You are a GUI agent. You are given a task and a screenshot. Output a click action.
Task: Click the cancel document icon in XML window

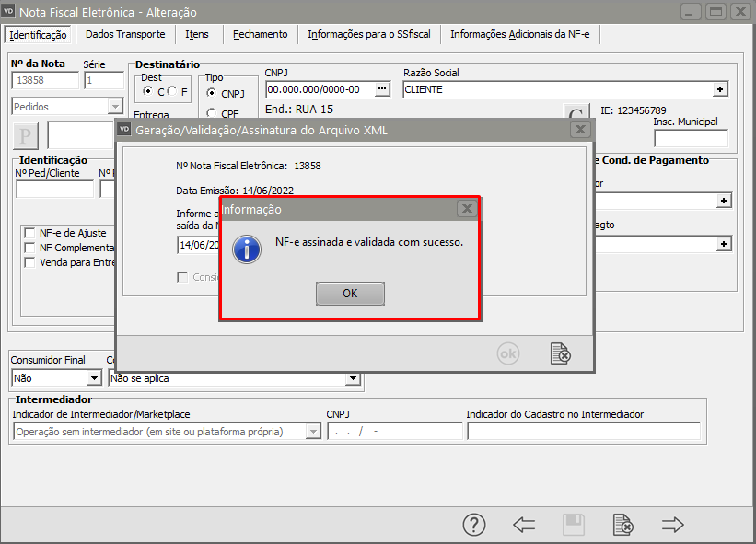(x=560, y=353)
